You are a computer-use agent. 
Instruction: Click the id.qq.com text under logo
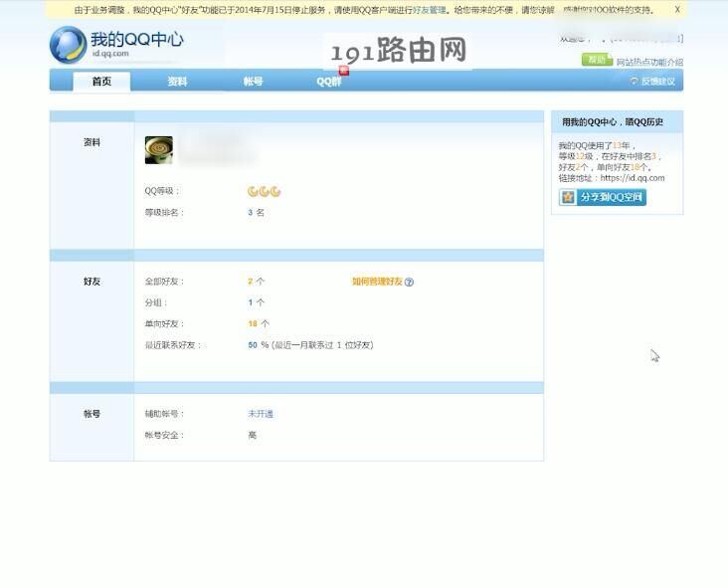point(110,54)
